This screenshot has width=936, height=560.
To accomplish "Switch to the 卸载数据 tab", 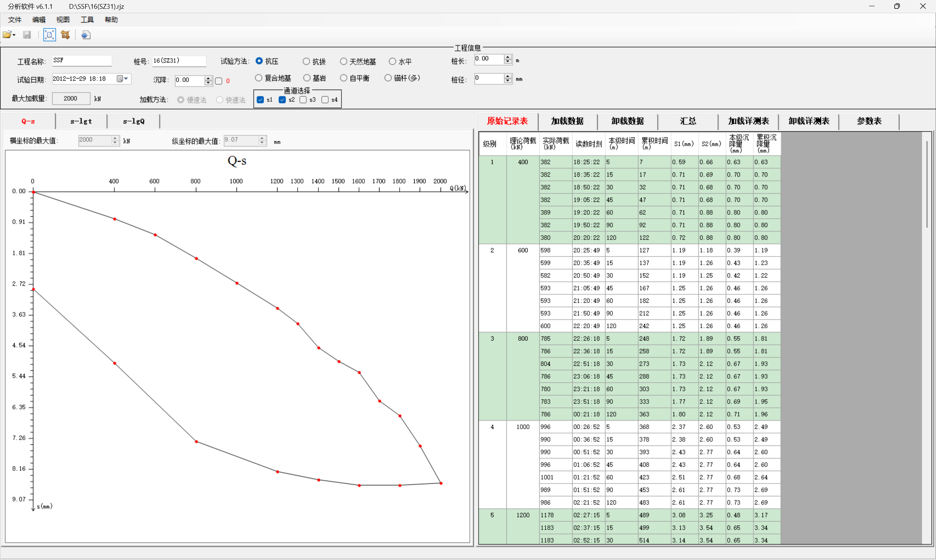I will (x=627, y=121).
